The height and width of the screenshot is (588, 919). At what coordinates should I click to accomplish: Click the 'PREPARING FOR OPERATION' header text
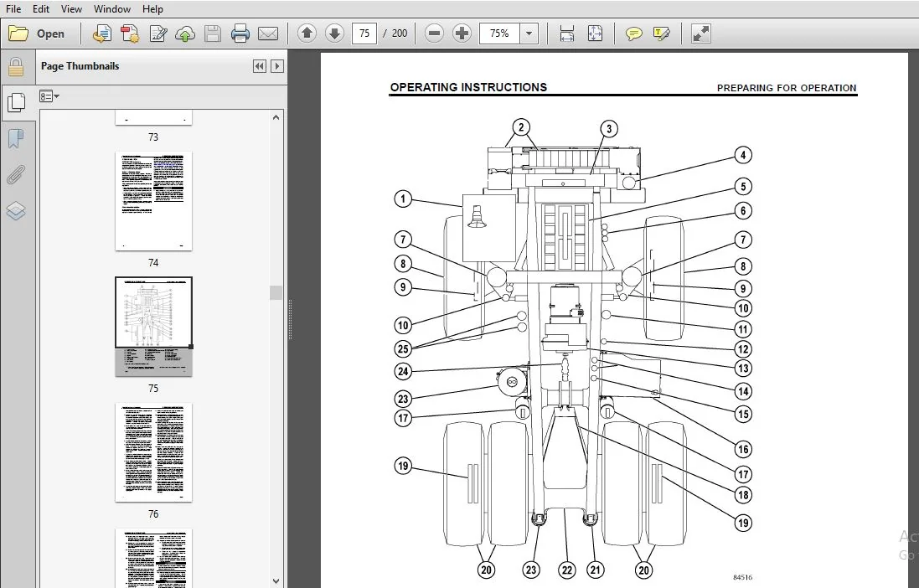[787, 88]
